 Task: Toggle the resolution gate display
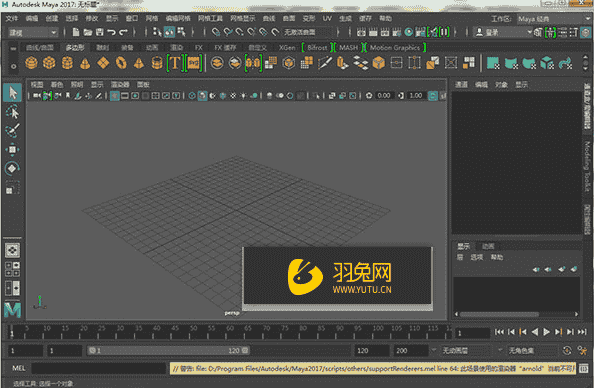point(135,96)
